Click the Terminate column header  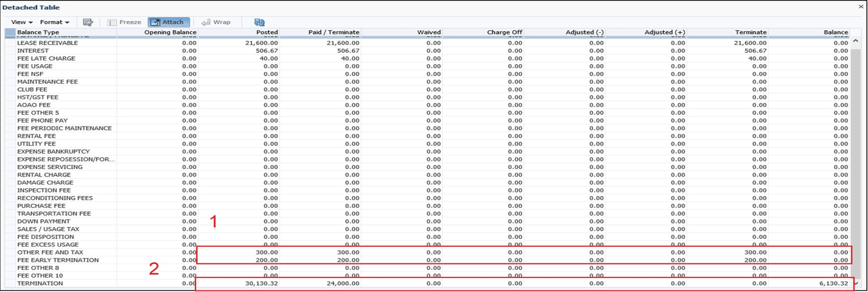[727, 32]
